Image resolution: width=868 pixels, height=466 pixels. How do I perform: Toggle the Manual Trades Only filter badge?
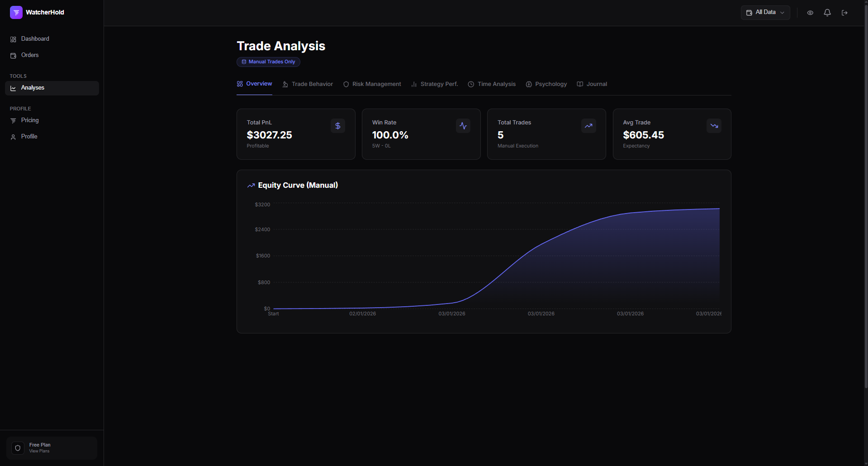tap(268, 62)
